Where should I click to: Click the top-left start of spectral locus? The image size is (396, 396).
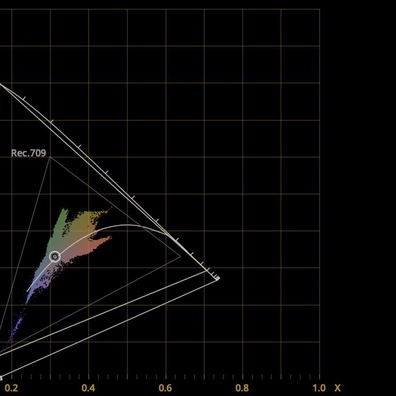click(x=1, y=84)
